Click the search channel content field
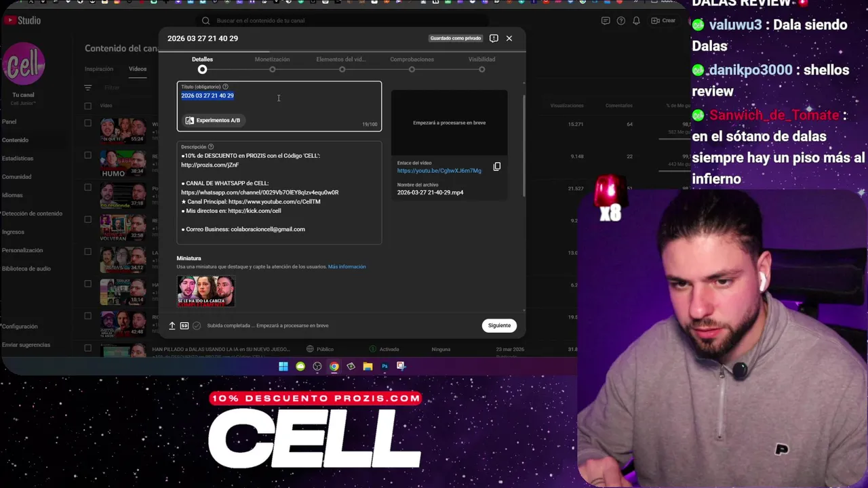 [x=342, y=20]
